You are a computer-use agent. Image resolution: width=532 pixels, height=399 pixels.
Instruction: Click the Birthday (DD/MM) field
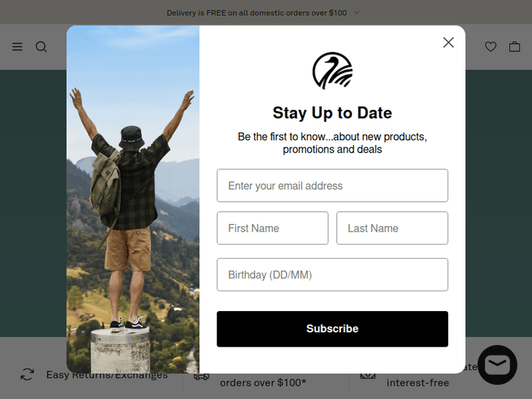tap(333, 274)
